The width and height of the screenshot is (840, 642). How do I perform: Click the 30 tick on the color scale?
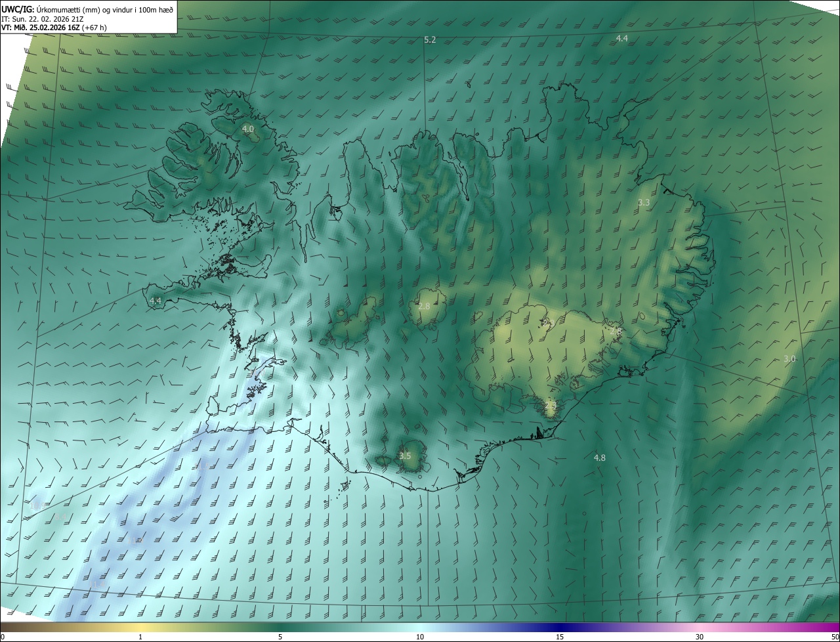click(x=700, y=637)
